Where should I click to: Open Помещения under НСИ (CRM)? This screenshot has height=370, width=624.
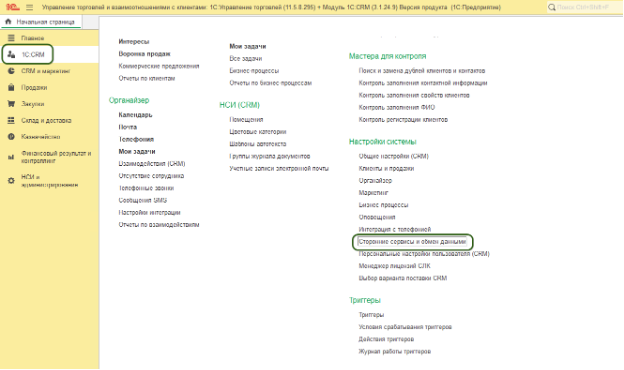coord(246,119)
